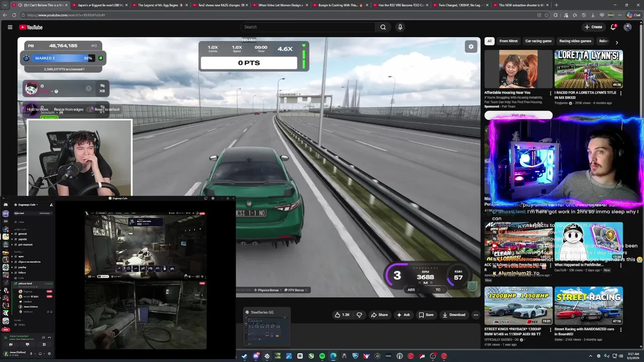Open the YouTube account avatar menu
This screenshot has width=644, height=362.
point(627,27)
